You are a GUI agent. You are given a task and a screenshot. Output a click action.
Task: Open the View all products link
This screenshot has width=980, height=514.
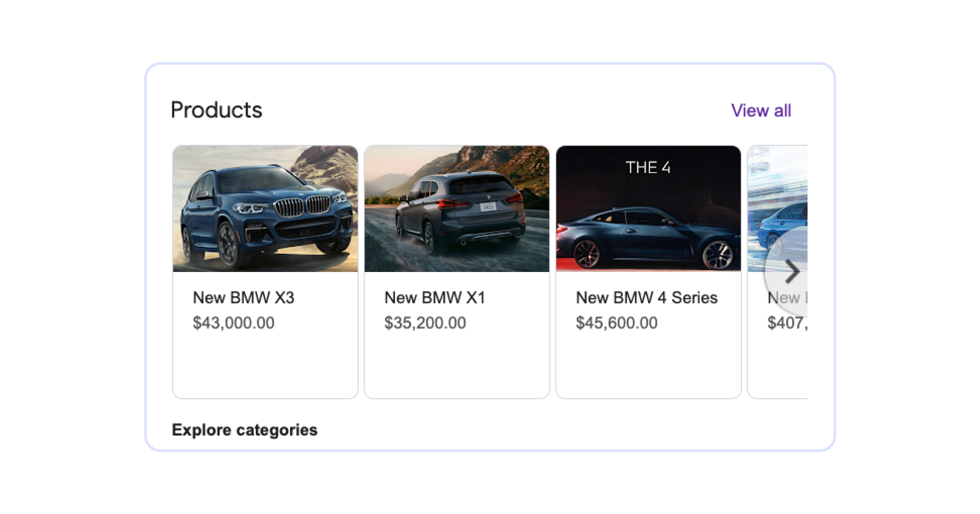[x=762, y=111]
